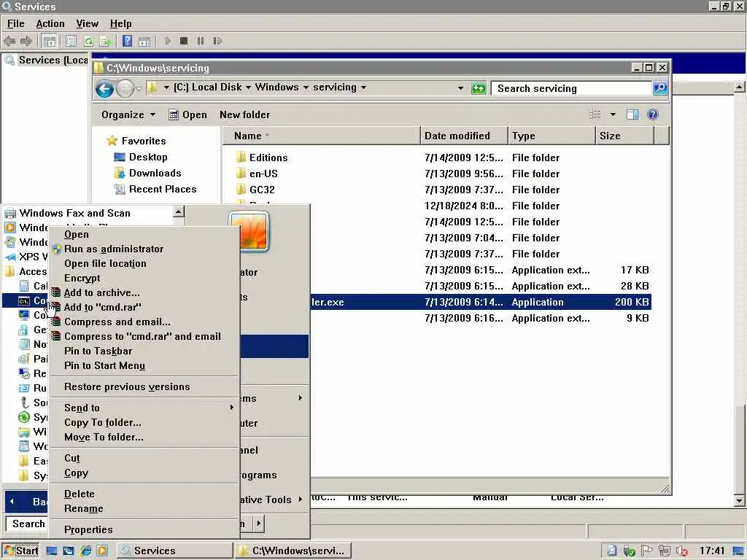Screen dimensions: 747x560
Task: Click the Explorer help question icon
Action: click(x=653, y=114)
